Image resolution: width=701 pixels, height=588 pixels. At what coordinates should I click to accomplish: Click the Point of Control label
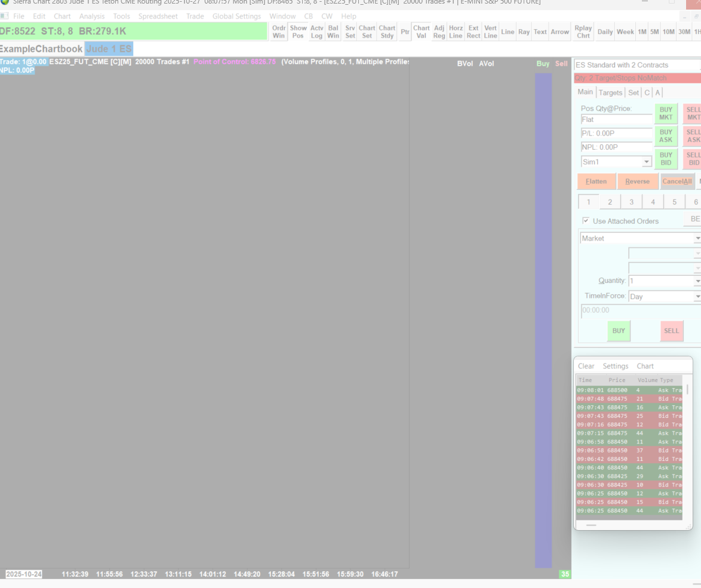tap(235, 61)
